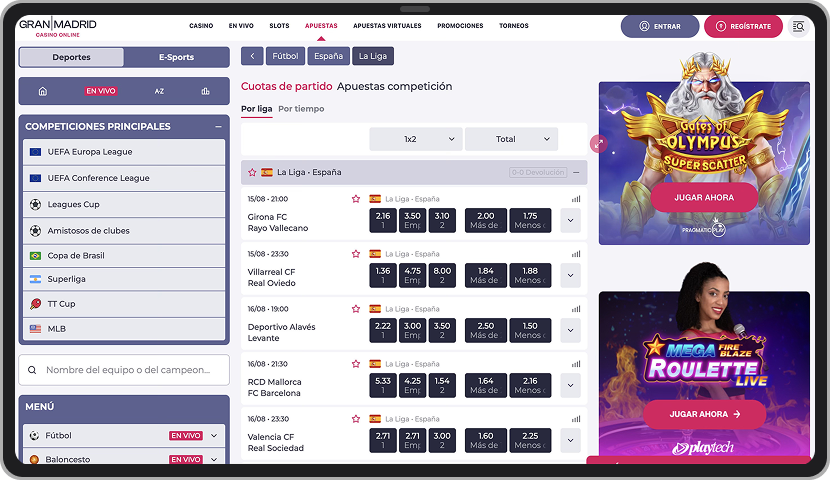This screenshot has height=480, width=830.
Task: Open the Superliga competition
Action: (x=124, y=279)
